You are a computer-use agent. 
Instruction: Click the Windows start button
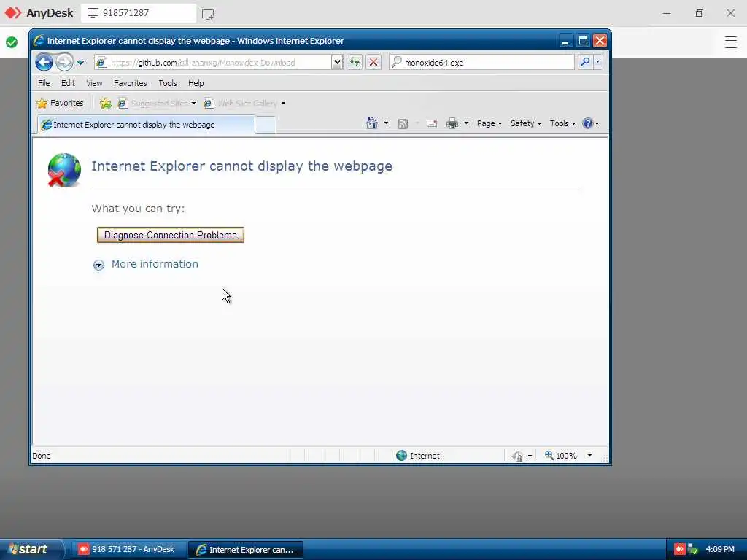click(x=31, y=549)
